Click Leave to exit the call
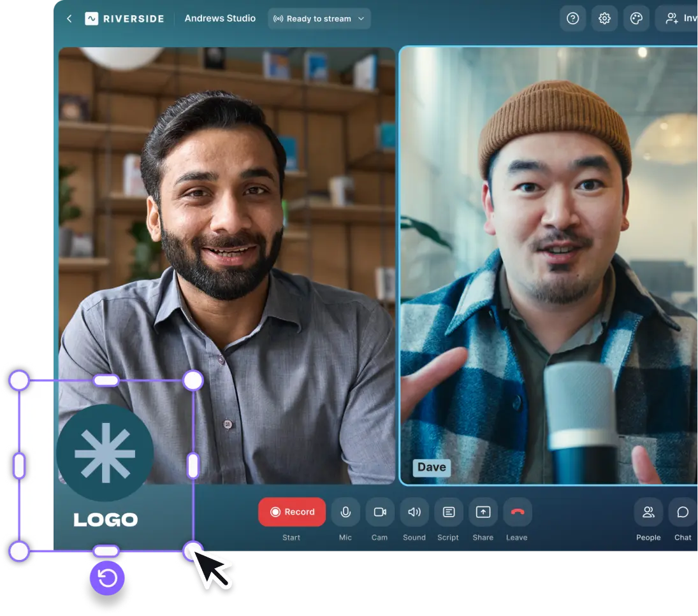Screen dimensions: 698x616 [x=517, y=512]
